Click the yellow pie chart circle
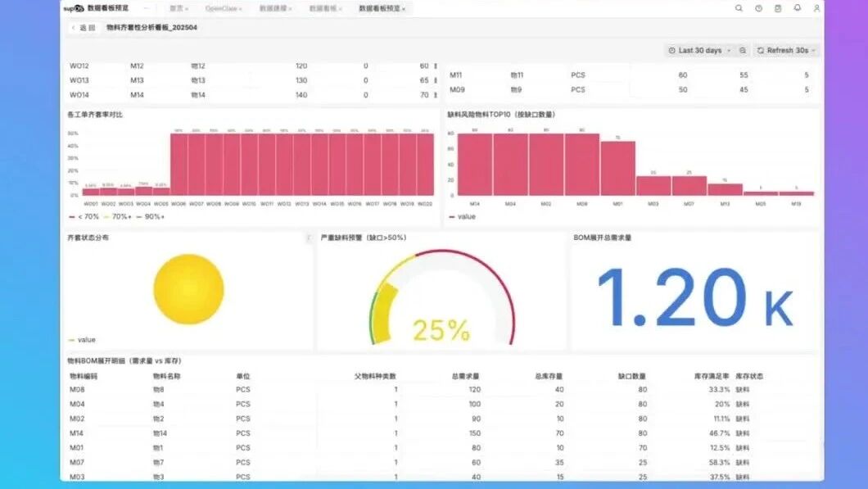Screen dimensions: 868x489 (189, 289)
